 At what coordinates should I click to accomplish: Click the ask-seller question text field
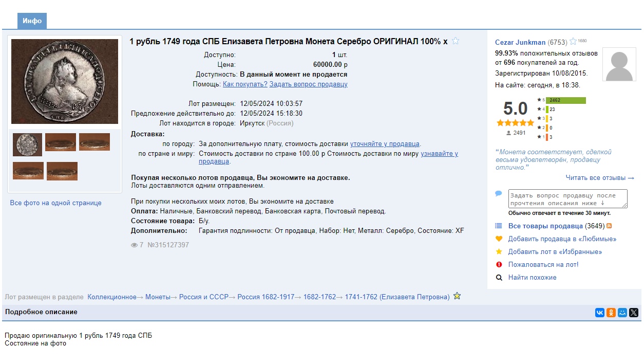[567, 199]
